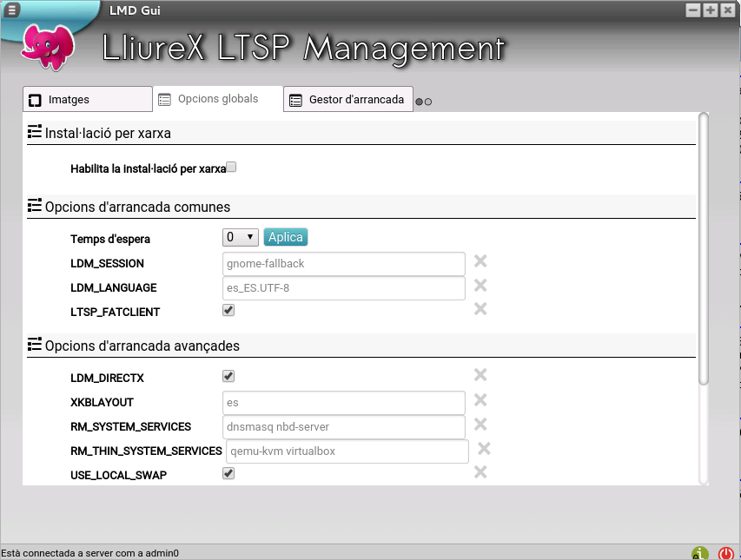This screenshot has height=560, width=741.
Task: Click the X icon next to LDM_SESSION
Action: (480, 261)
